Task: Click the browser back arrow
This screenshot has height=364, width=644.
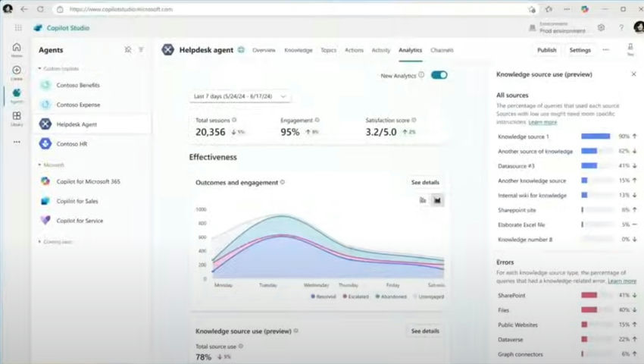Action: click(x=24, y=9)
